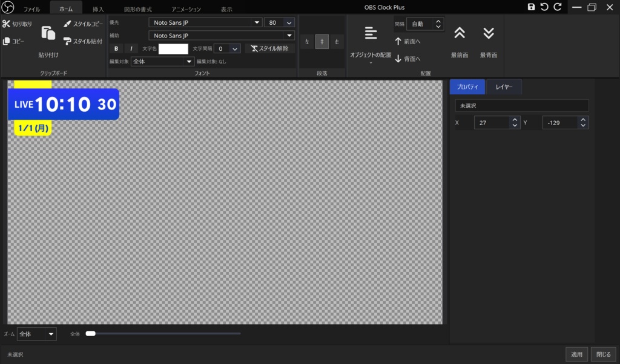Open the Insert (挿入) tab
The height and width of the screenshot is (364, 620).
point(98,9)
